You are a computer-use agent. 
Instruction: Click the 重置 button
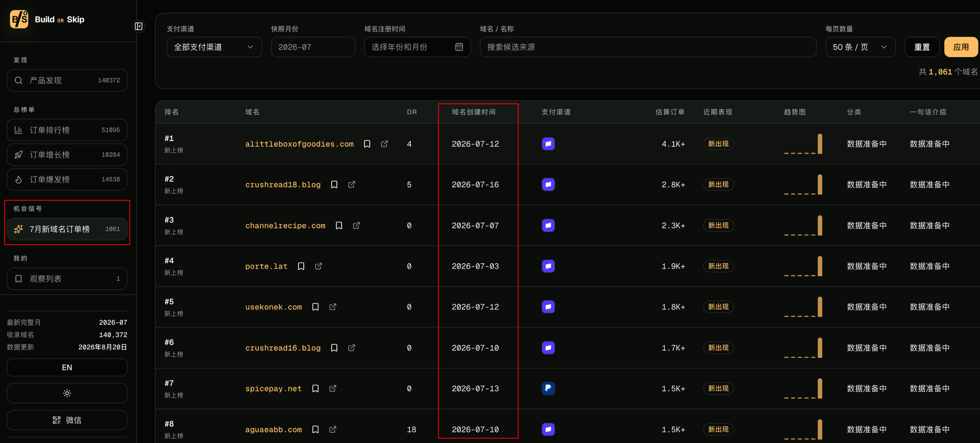922,47
